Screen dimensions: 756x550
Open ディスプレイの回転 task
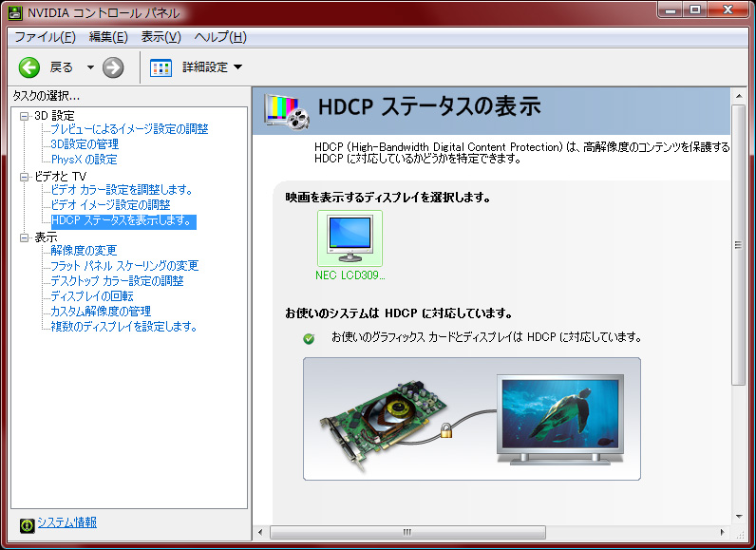click(91, 296)
